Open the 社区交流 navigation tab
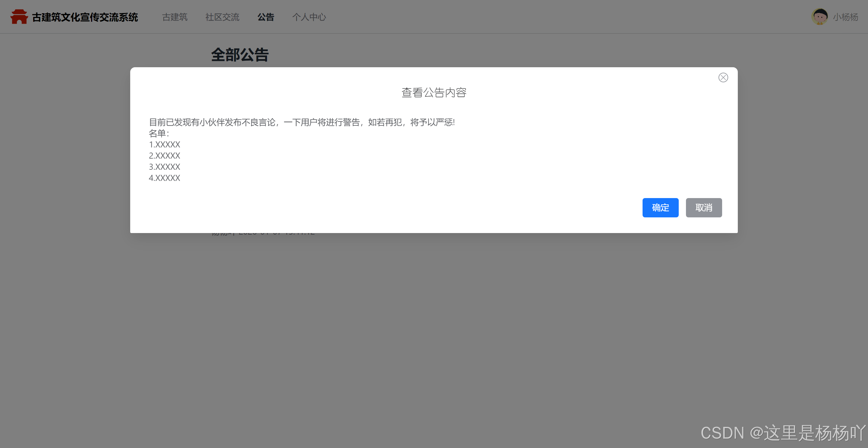 point(222,17)
